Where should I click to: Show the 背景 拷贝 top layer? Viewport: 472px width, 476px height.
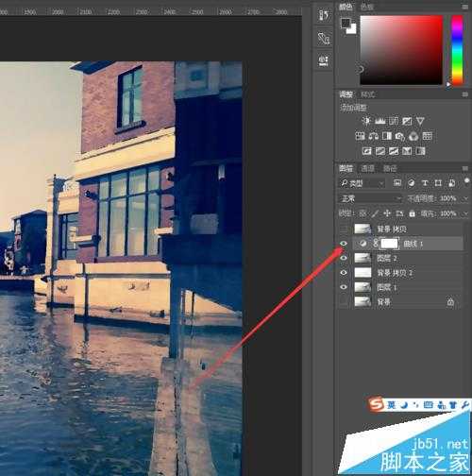[344, 229]
